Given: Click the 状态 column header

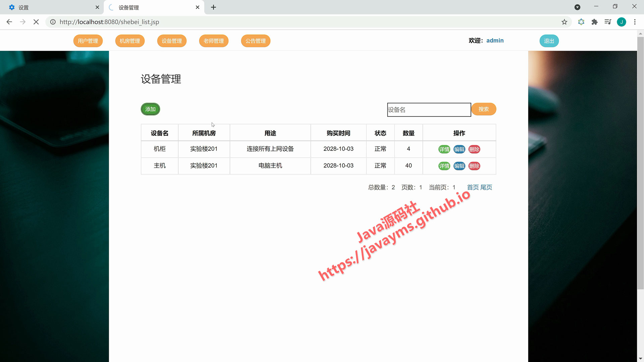Looking at the screenshot, I should (380, 133).
